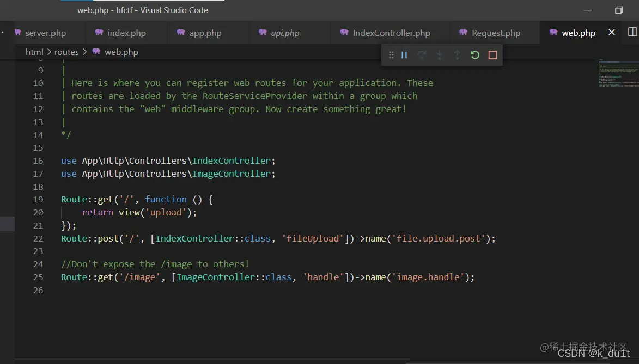The height and width of the screenshot is (364, 639).
Task: Minimize the Visual Studio Code window
Action: [x=588, y=10]
